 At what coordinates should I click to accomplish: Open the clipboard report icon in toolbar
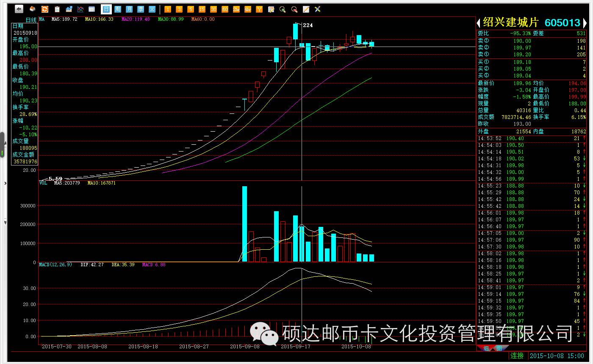click(57, 9)
